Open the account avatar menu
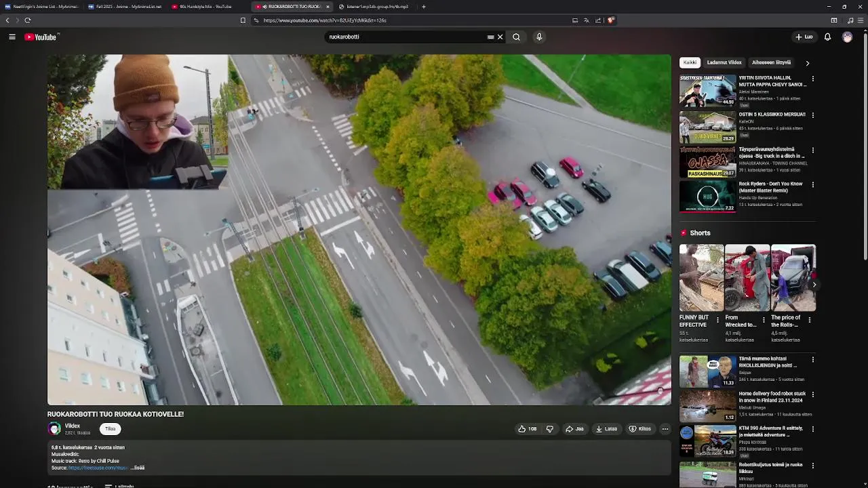Viewport: 868px width, 488px height. point(847,37)
